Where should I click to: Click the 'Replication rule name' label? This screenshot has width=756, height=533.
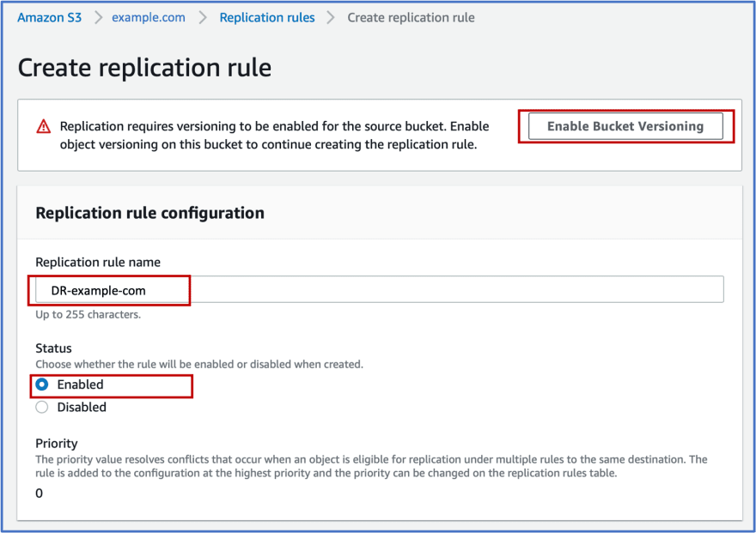point(98,263)
